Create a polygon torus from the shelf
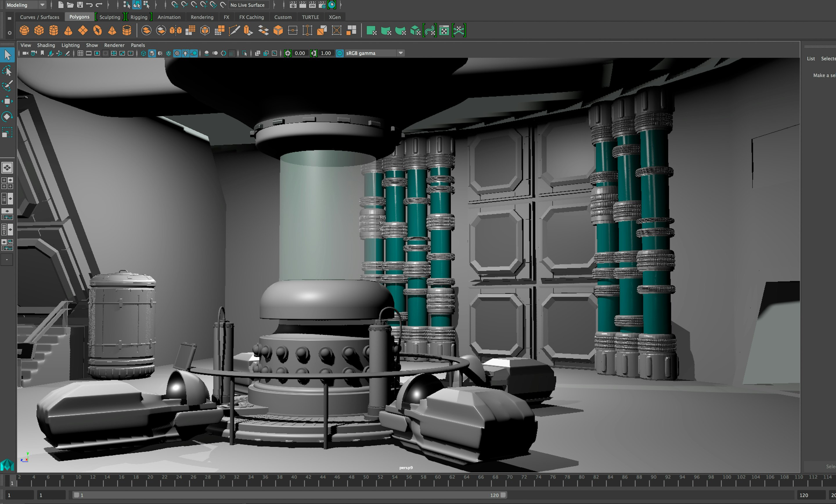836x504 pixels. click(x=98, y=30)
